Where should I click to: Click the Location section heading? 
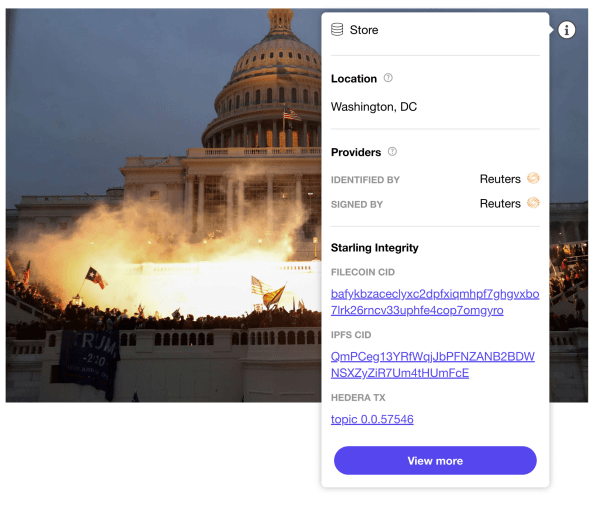[x=353, y=79]
